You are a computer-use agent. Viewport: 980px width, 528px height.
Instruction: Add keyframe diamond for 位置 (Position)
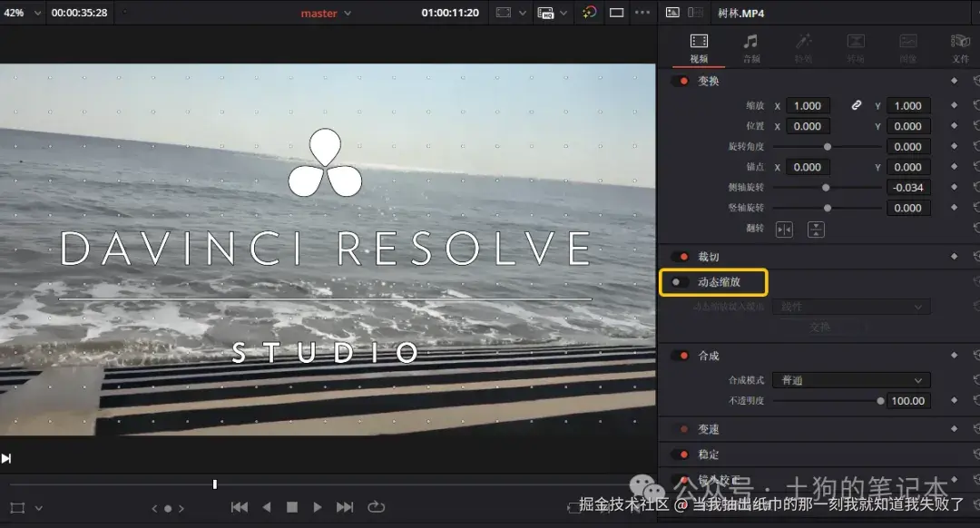954,125
